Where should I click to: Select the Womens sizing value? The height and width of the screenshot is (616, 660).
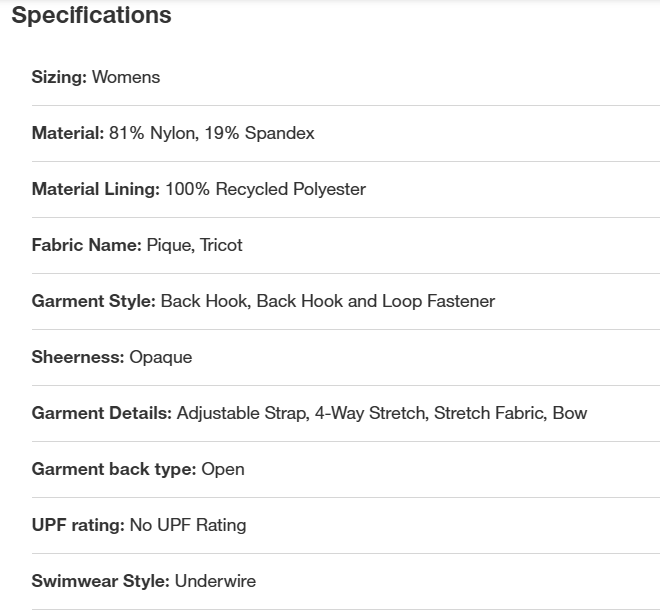point(126,77)
